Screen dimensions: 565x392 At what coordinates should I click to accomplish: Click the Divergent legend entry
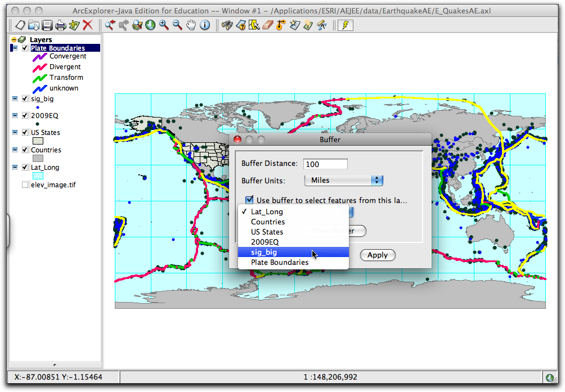coord(57,67)
